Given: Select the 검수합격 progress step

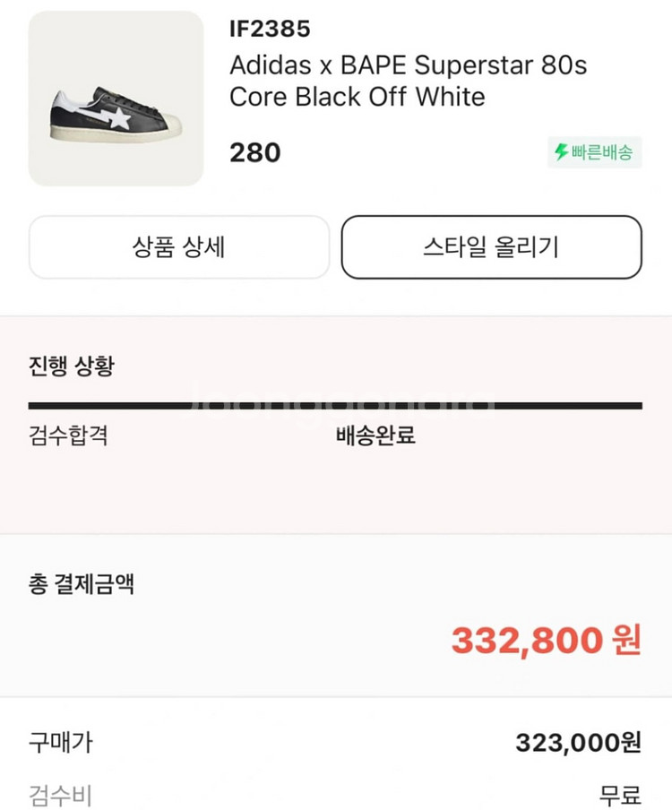Looking at the screenshot, I should point(69,437).
